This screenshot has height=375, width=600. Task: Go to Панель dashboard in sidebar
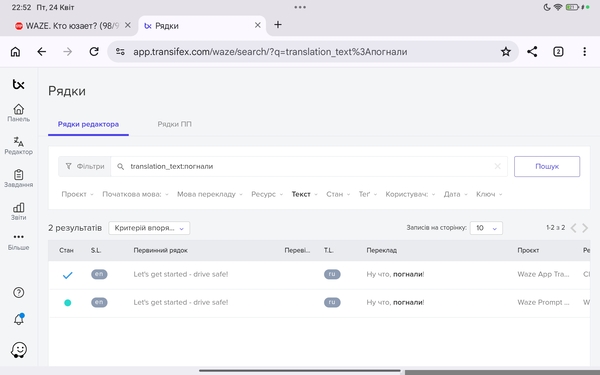click(x=18, y=113)
